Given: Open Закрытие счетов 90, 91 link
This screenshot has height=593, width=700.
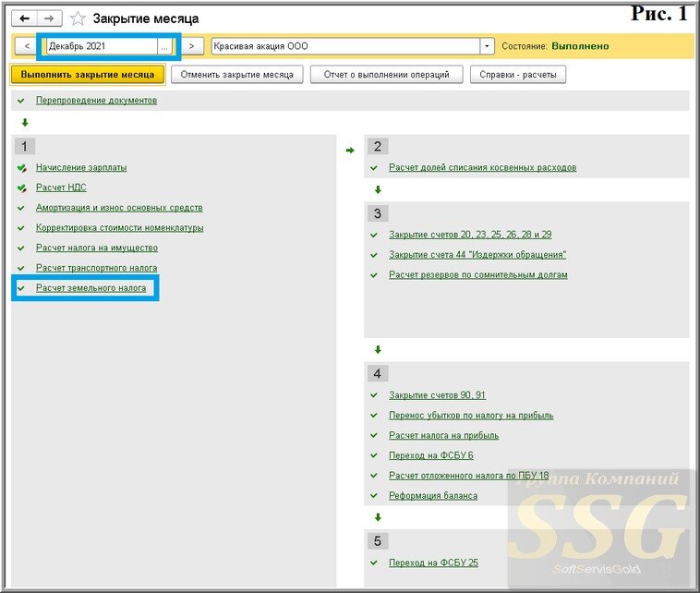Looking at the screenshot, I should pos(437,395).
